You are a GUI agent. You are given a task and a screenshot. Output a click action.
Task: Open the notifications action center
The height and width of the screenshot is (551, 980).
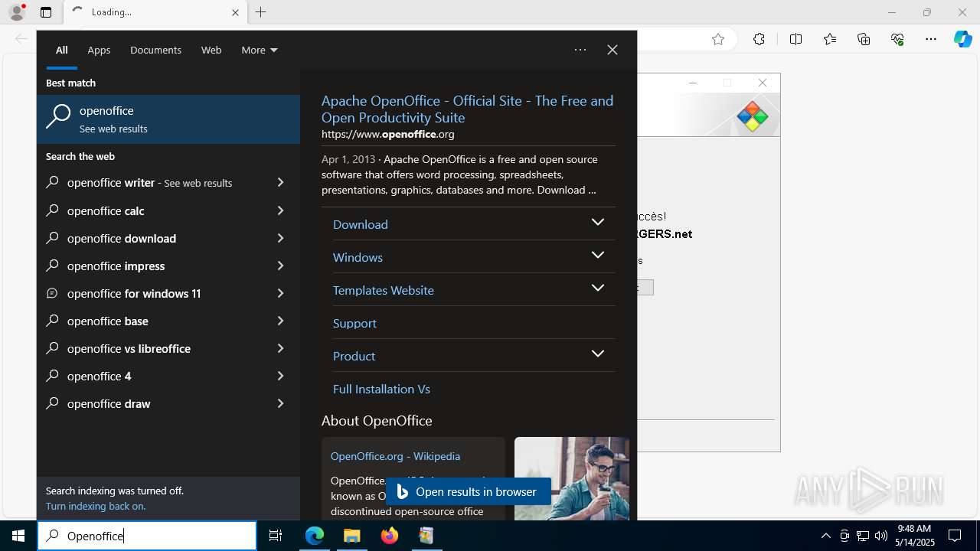click(955, 536)
